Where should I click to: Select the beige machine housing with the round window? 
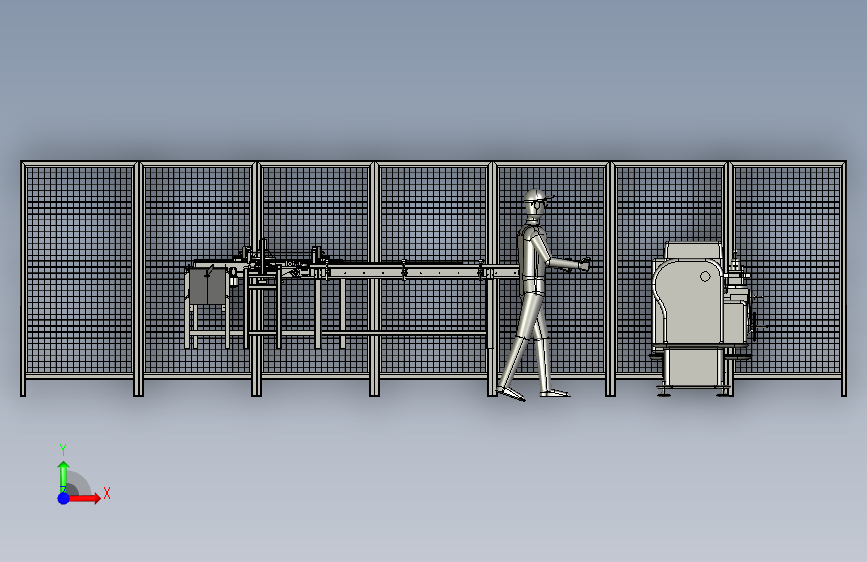[688, 301]
